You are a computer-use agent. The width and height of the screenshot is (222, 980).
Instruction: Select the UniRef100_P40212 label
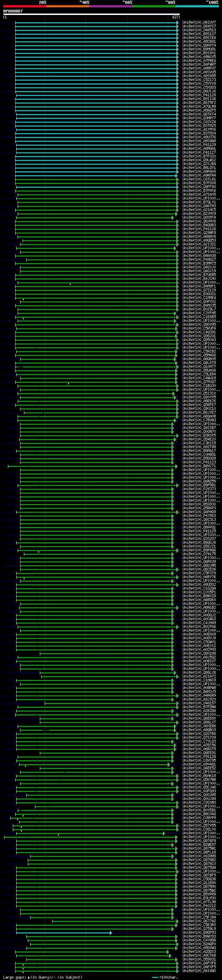coord(199,906)
